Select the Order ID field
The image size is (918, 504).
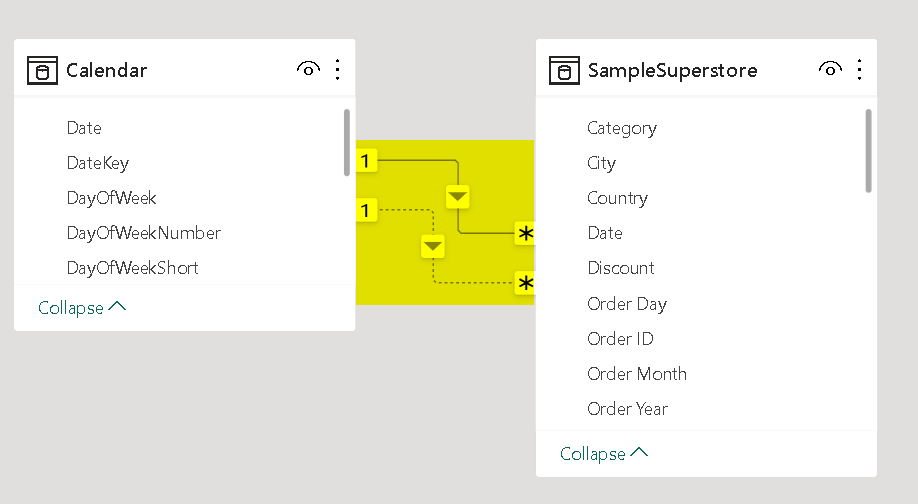pyautogui.click(x=620, y=339)
